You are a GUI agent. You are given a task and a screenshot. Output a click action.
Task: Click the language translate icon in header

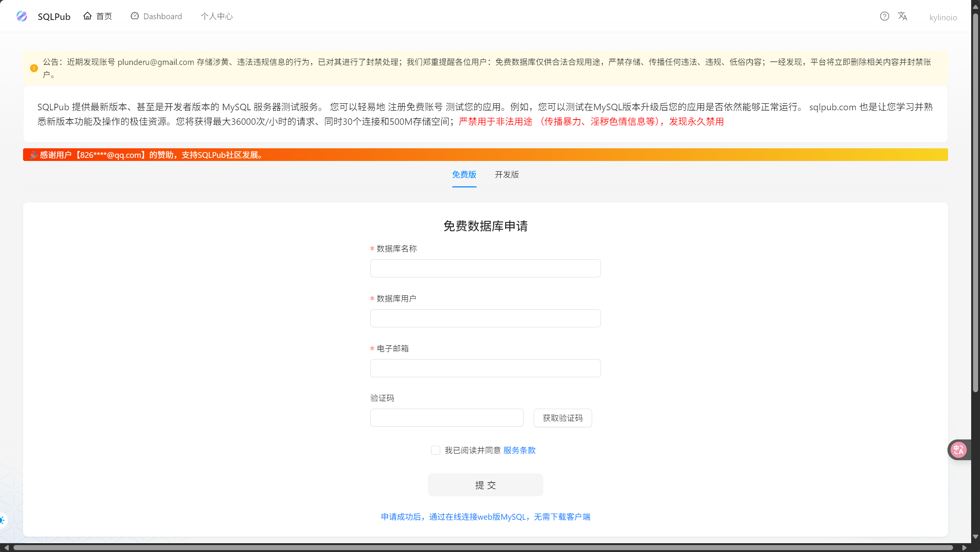click(x=902, y=16)
